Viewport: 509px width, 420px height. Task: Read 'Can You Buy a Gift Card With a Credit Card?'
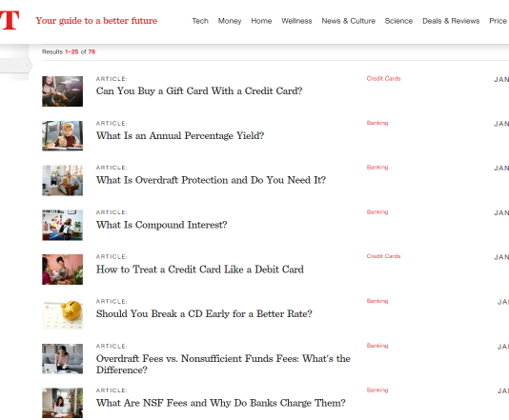coord(199,91)
